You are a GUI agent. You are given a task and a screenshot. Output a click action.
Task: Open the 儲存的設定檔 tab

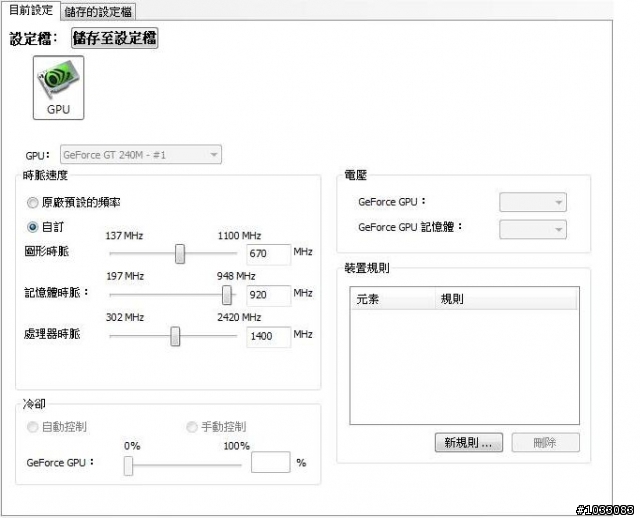pos(98,11)
